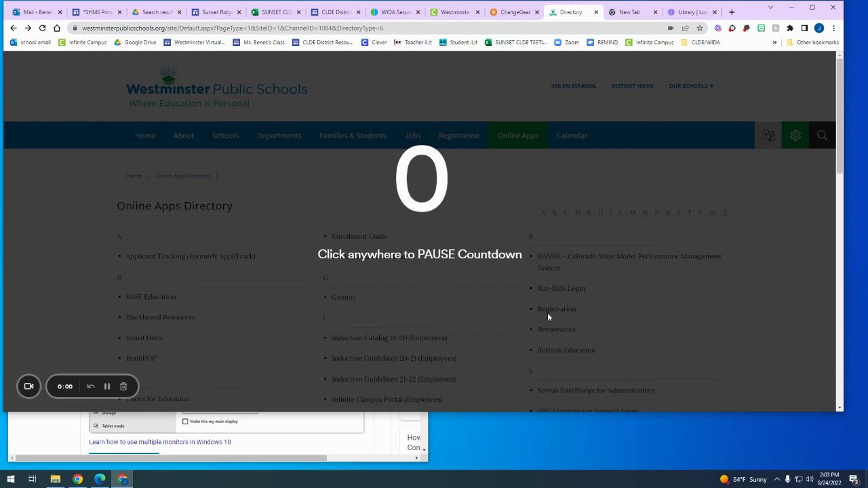The image size is (868, 488).
Task: Click the taskbar network icon
Action: point(799,479)
